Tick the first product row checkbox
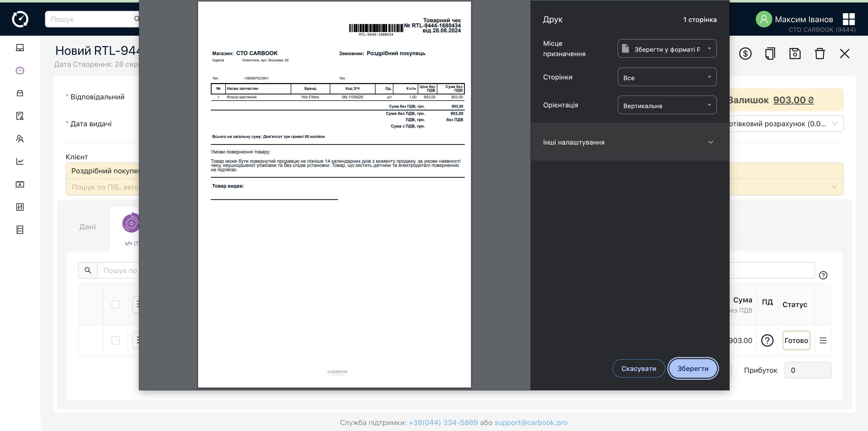This screenshot has width=868, height=431. point(116,340)
